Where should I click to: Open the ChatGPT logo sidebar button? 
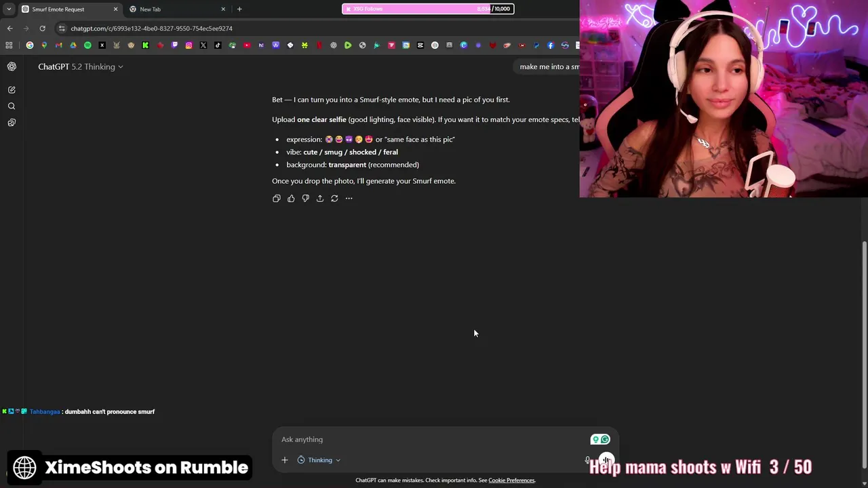pyautogui.click(x=12, y=66)
